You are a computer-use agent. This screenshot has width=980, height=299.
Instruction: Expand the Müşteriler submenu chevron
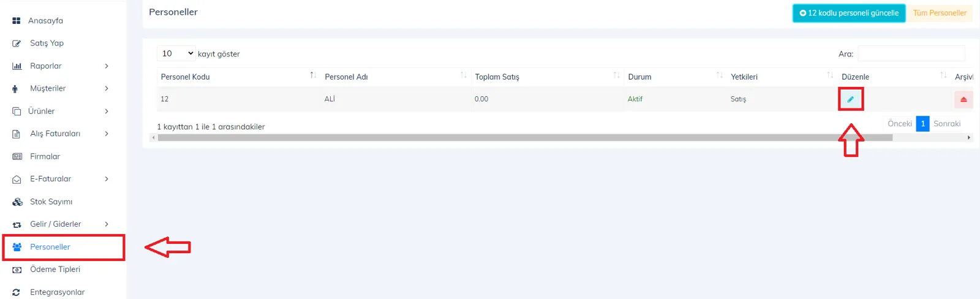[x=107, y=89]
